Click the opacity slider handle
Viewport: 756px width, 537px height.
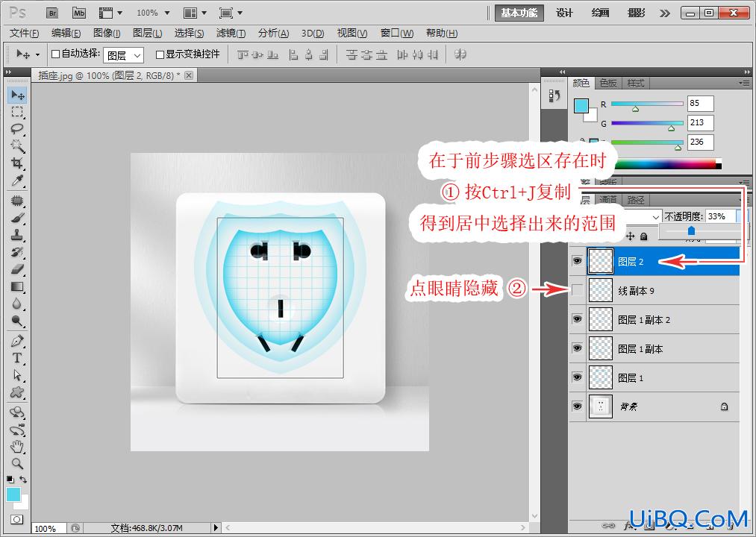coord(691,231)
